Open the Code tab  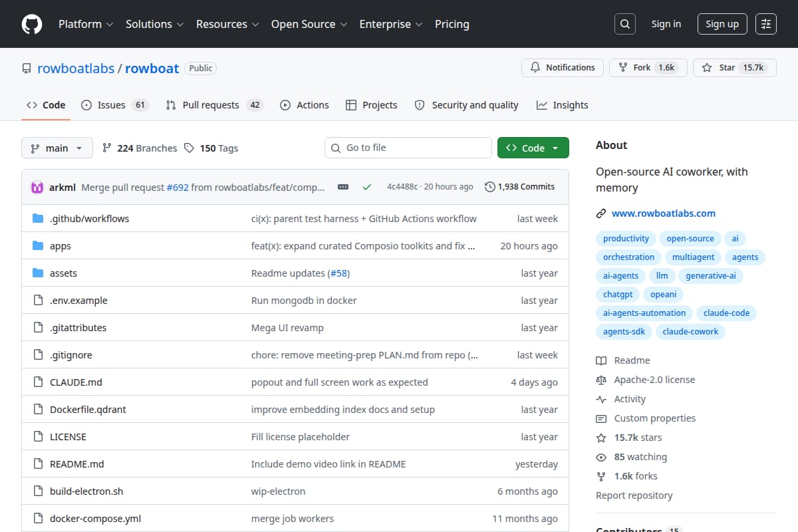coord(46,105)
